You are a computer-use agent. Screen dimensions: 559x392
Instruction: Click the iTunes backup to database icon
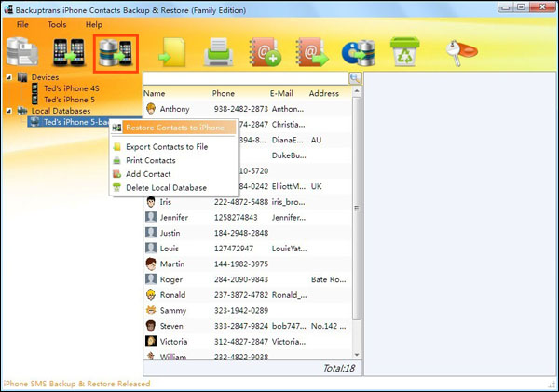(359, 53)
